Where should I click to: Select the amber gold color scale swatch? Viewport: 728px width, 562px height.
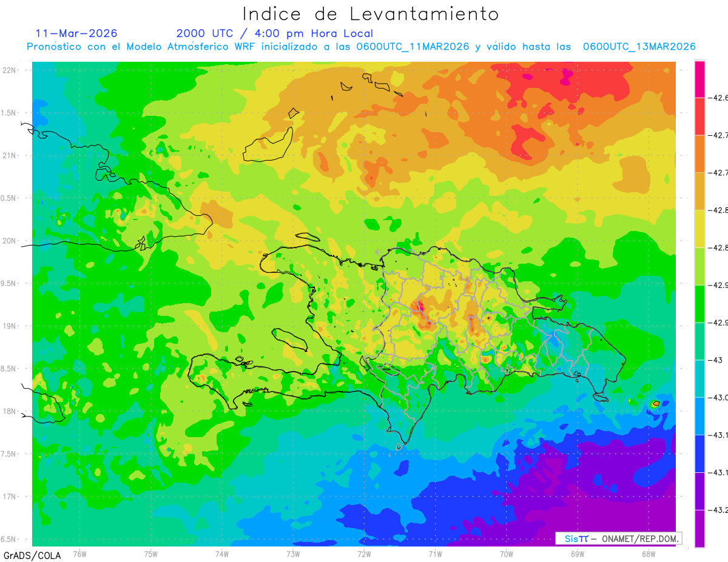(x=699, y=191)
